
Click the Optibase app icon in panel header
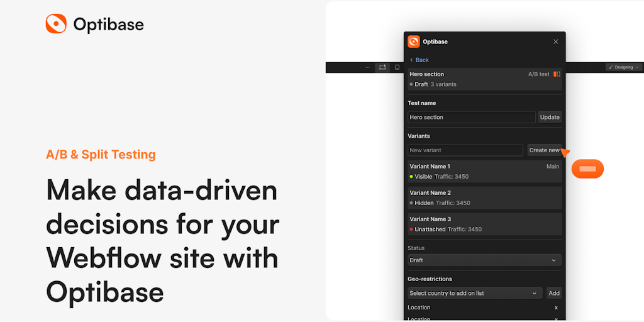pyautogui.click(x=414, y=42)
